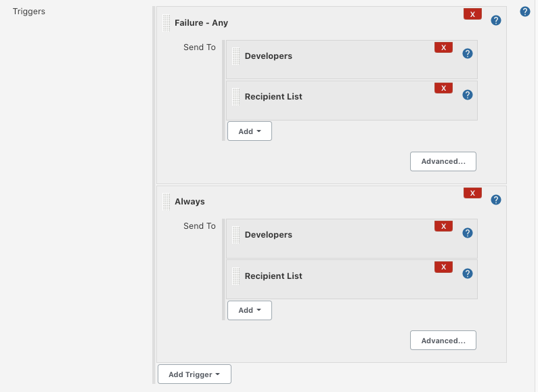Viewport: 538px width, 392px height.
Task: Remove Developers from Failure - Any recipients
Action: tap(443, 47)
